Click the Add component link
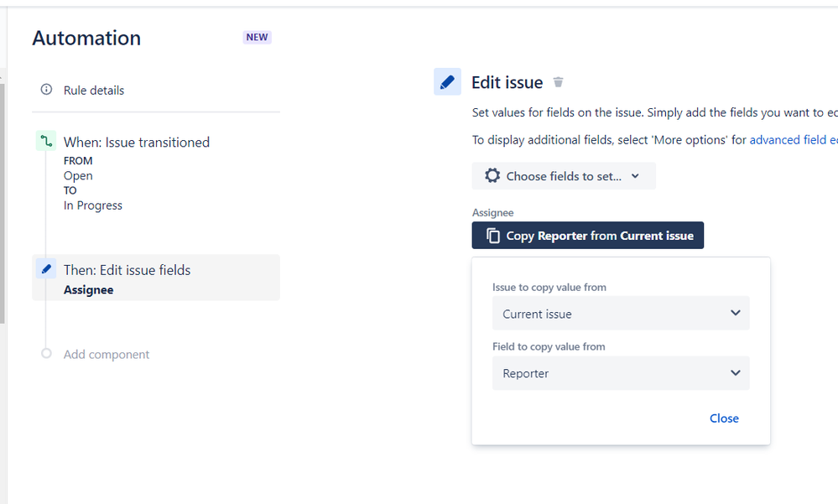This screenshot has height=504, width=838. point(107,355)
